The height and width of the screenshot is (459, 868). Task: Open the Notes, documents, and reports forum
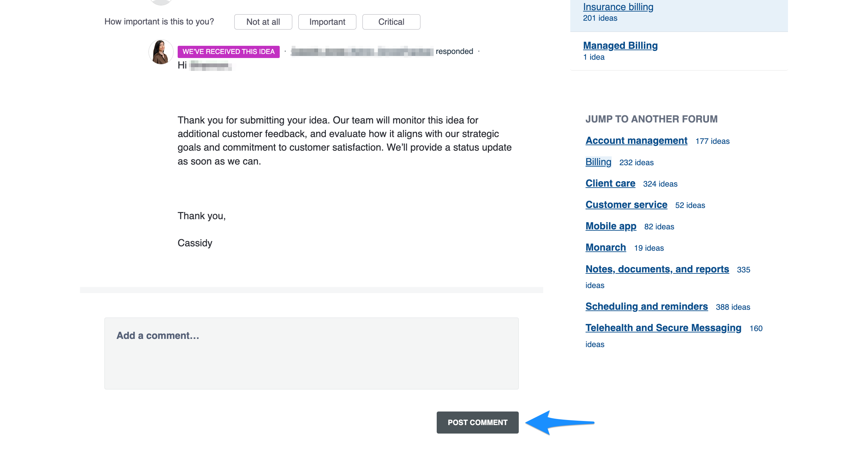[657, 269]
